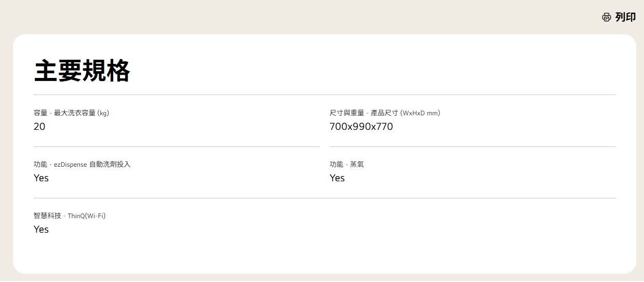
Task: Select the Yes value under ezDispense
Action: (41, 178)
